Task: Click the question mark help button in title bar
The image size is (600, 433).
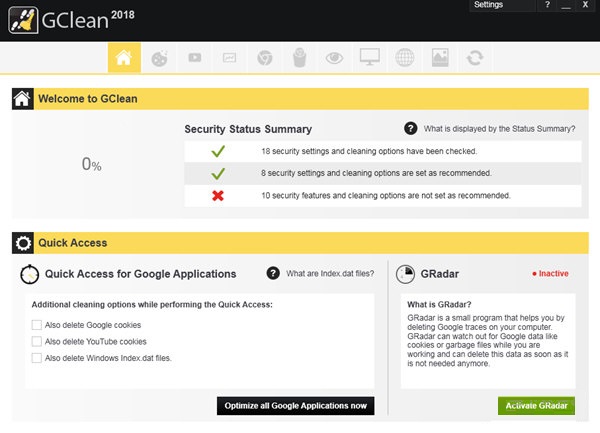Action: [x=547, y=5]
